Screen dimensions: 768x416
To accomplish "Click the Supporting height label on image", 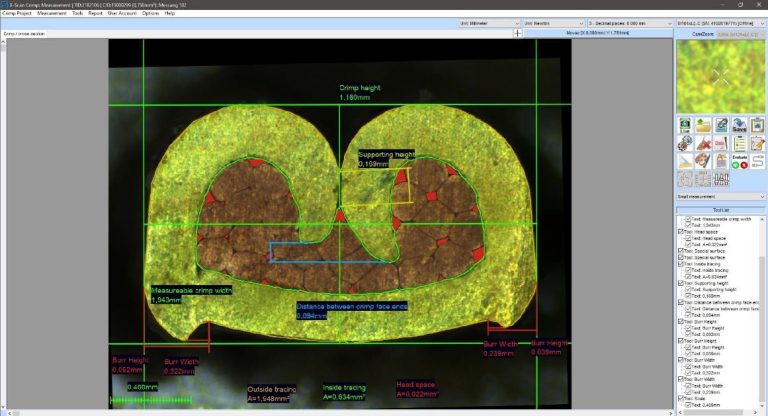I will 386,159.
